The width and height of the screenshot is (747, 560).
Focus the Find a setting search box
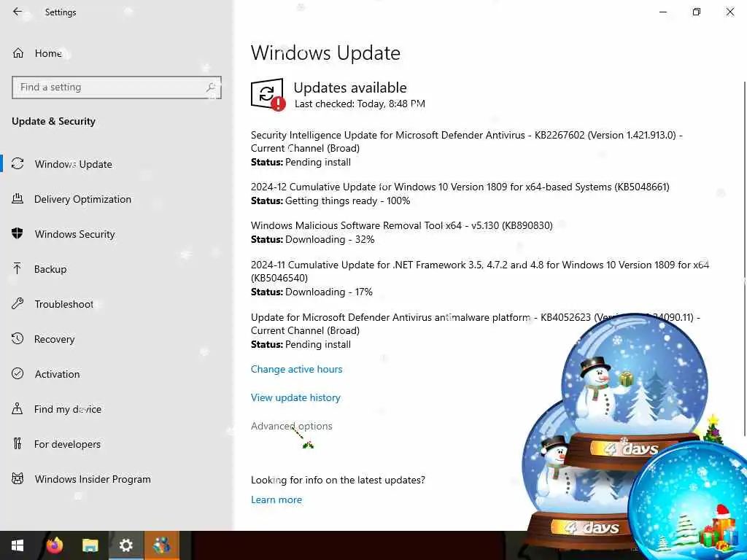pos(116,87)
